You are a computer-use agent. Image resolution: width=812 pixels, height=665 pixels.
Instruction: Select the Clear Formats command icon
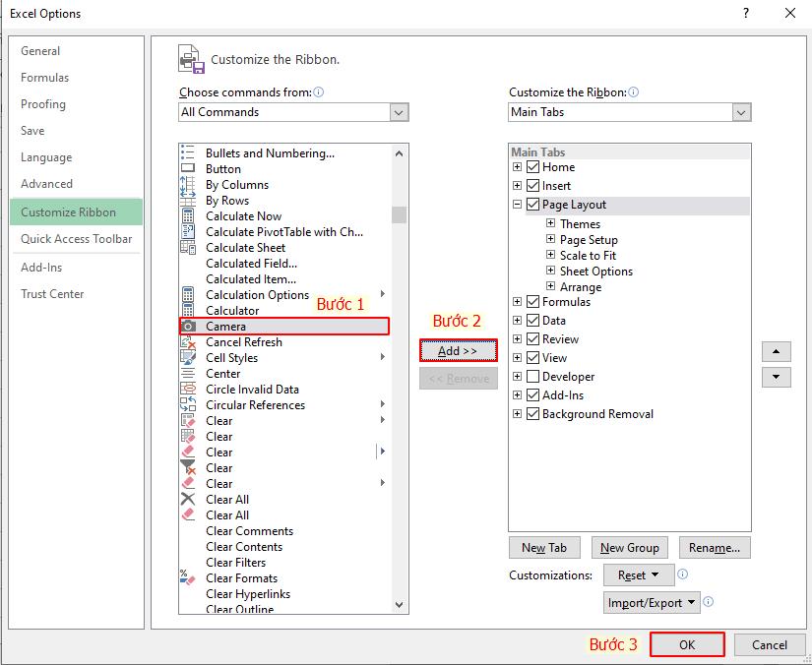pos(187,577)
